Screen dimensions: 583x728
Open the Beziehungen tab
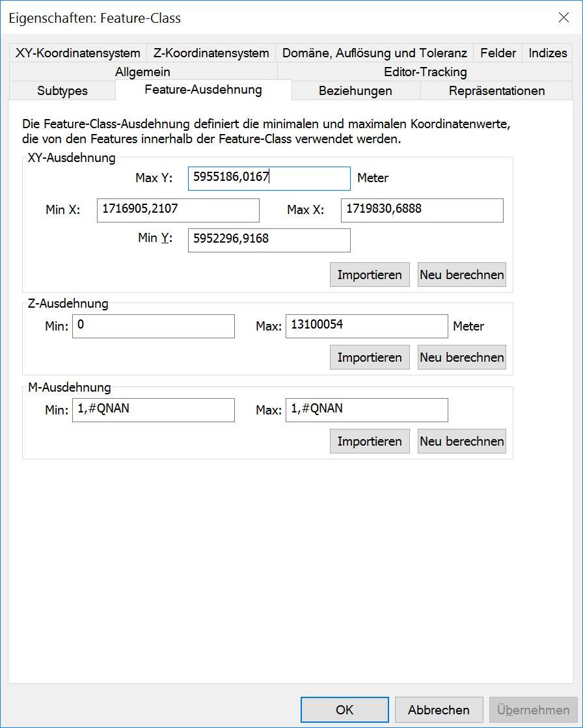(x=355, y=91)
